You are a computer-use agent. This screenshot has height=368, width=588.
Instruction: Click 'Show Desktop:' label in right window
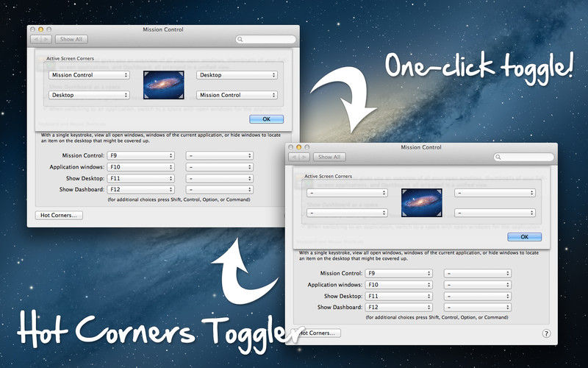pos(343,297)
